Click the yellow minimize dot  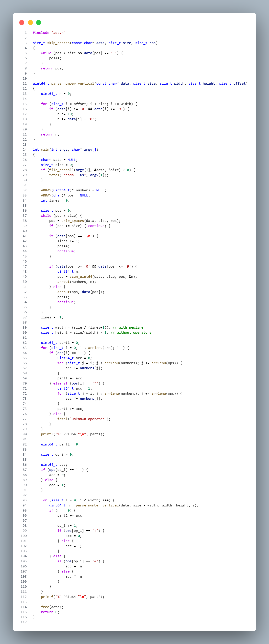(x=30, y=23)
